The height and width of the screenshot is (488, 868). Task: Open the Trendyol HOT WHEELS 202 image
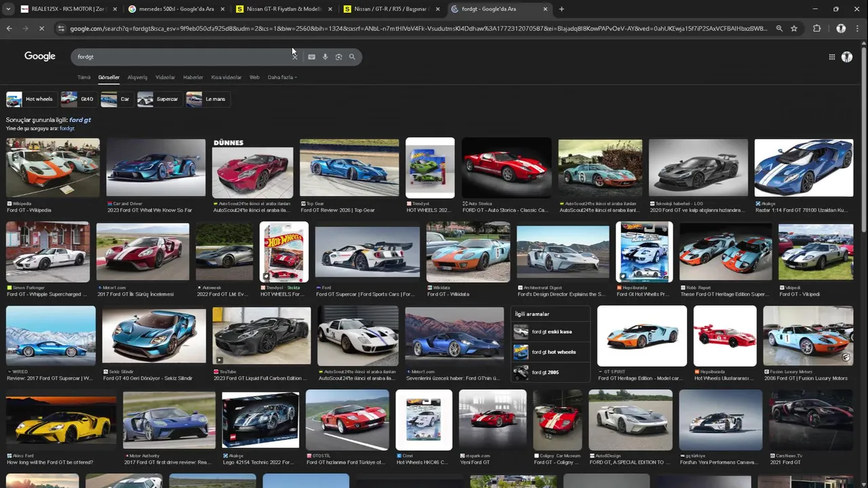pyautogui.click(x=430, y=167)
